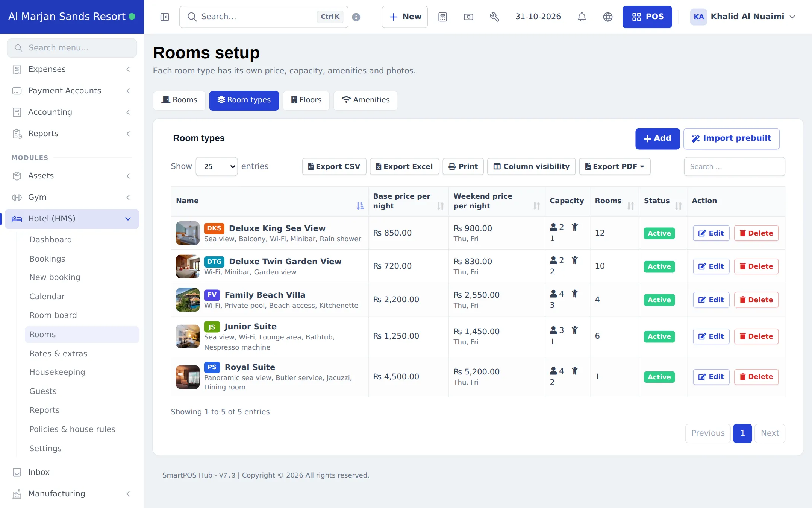Open the notifications bell
812x508 pixels.
point(582,17)
